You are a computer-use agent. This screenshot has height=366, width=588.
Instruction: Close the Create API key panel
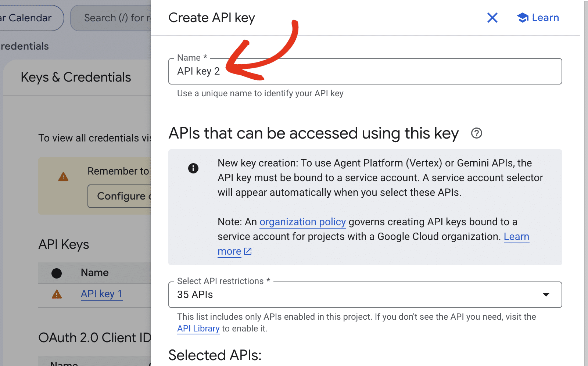[492, 18]
